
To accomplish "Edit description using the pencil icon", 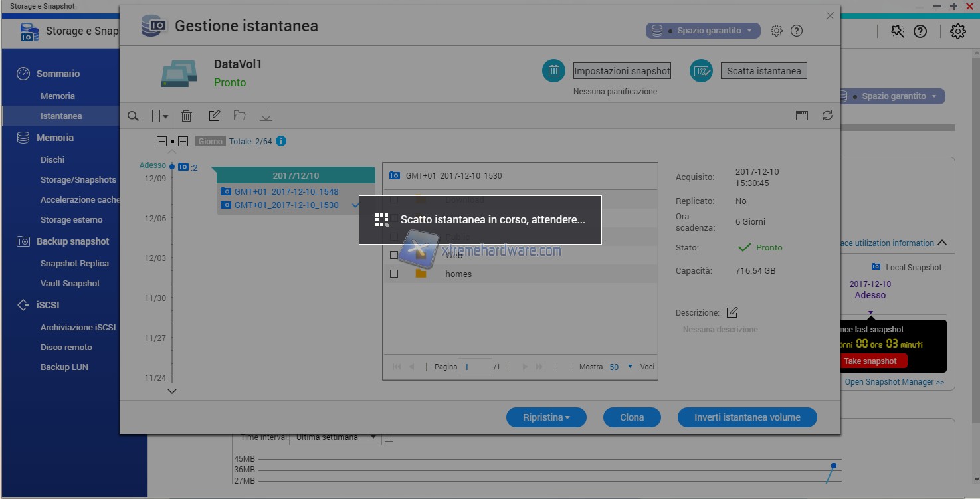I will [x=732, y=312].
